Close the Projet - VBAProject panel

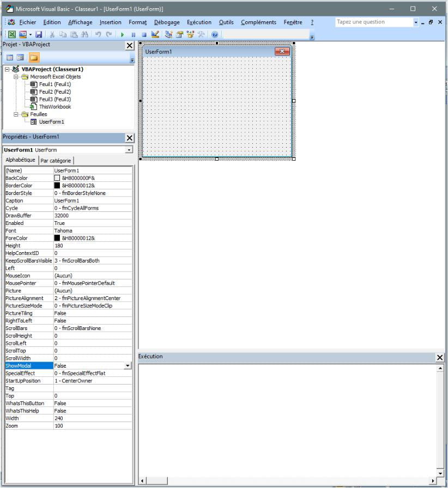pyautogui.click(x=130, y=45)
